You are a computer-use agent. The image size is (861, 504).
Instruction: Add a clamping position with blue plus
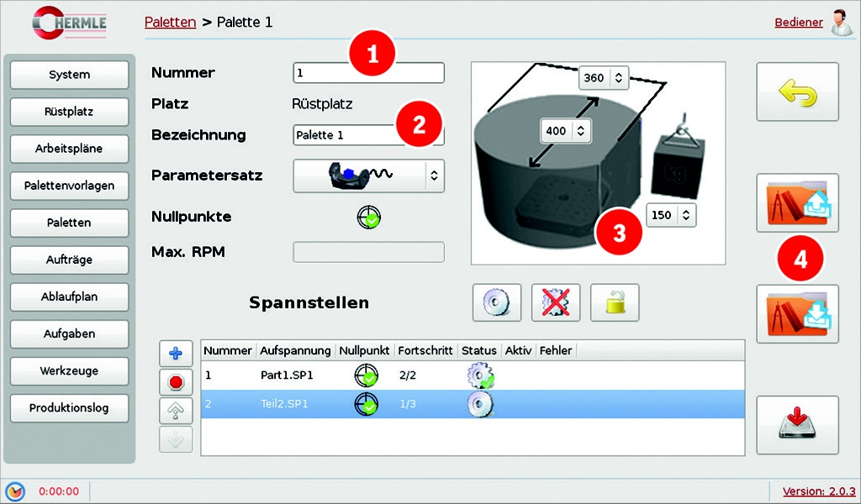(x=176, y=353)
